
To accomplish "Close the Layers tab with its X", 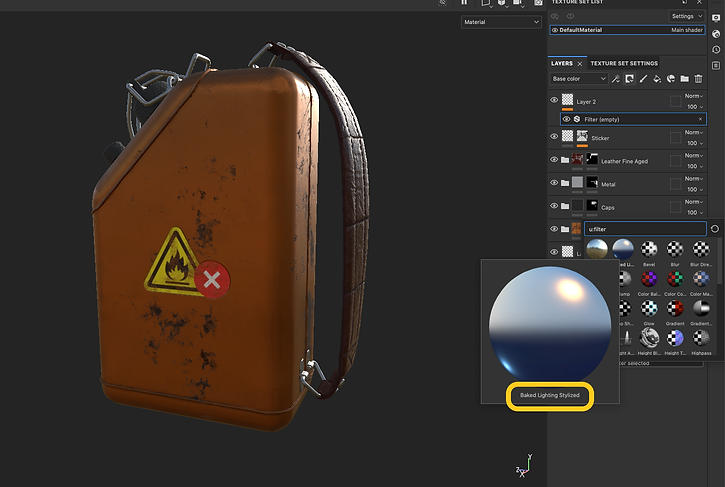I will click(580, 64).
